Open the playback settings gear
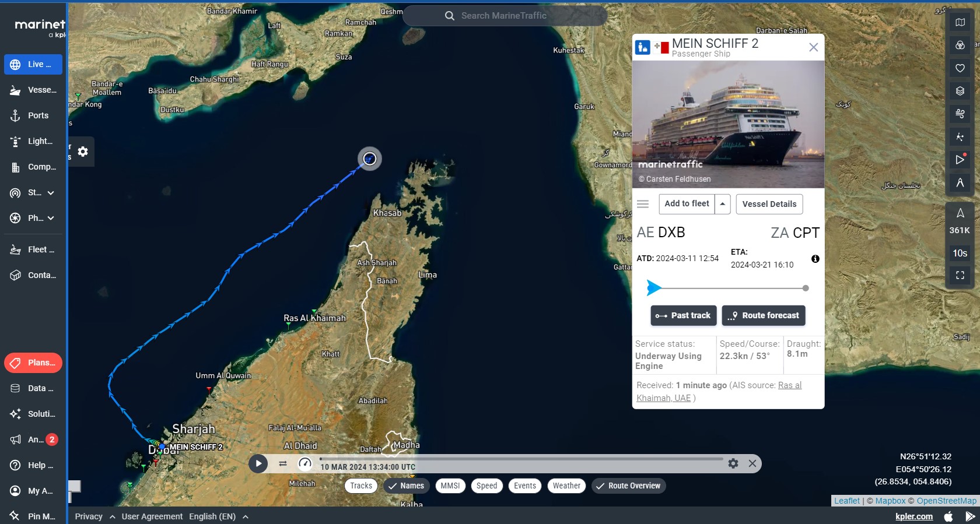 coord(733,463)
